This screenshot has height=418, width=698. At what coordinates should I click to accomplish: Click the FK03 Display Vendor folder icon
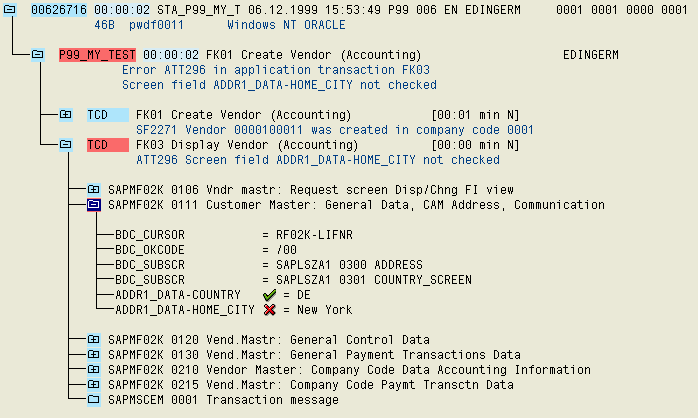click(65, 144)
